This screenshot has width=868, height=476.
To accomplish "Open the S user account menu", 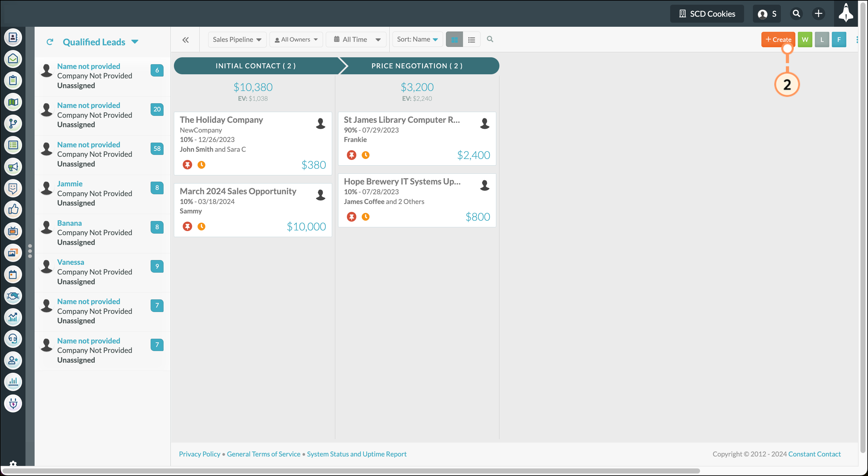I will [x=767, y=14].
